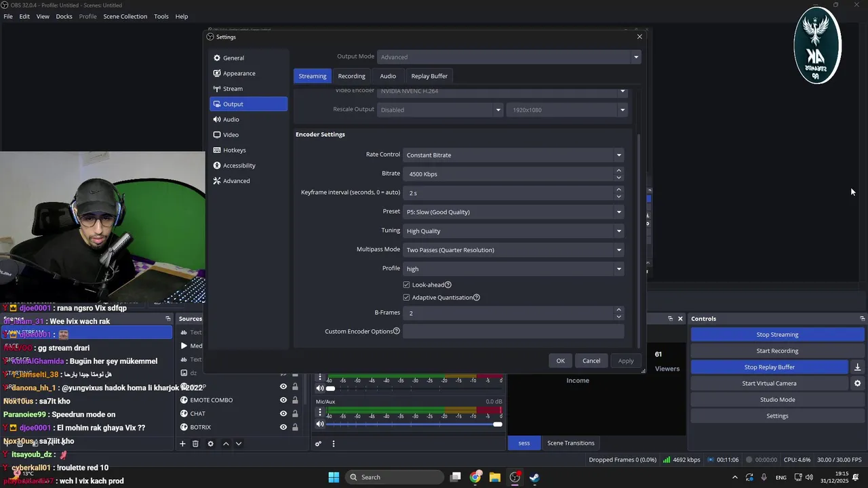Screen dimensions: 868x488
Task: Click the Stop Streaming button
Action: (x=777, y=335)
